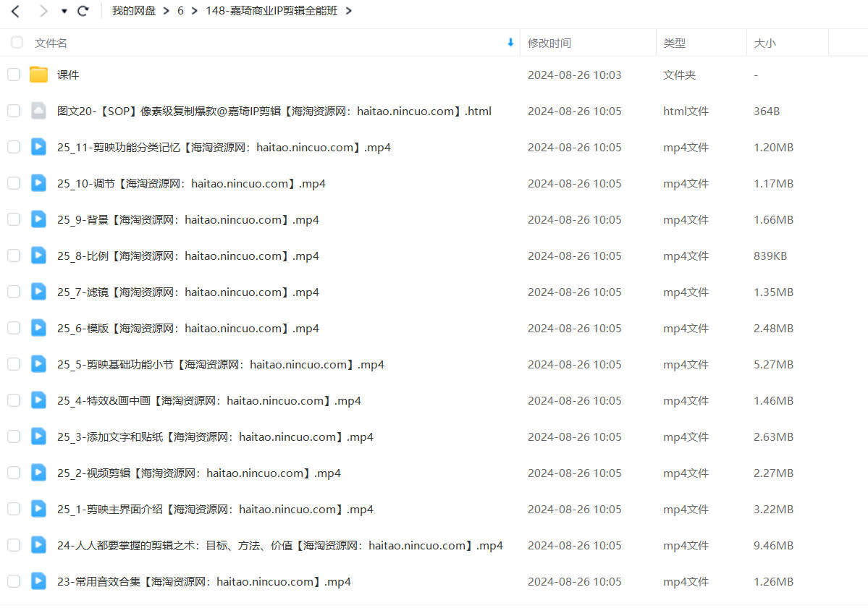Play video icon of 25_1-剪映主界面介绍

38,509
